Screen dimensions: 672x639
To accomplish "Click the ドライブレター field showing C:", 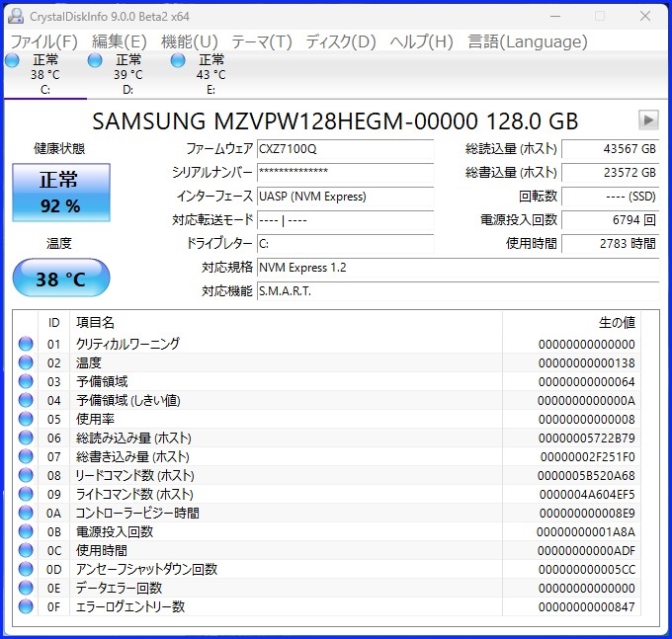I will coord(346,244).
